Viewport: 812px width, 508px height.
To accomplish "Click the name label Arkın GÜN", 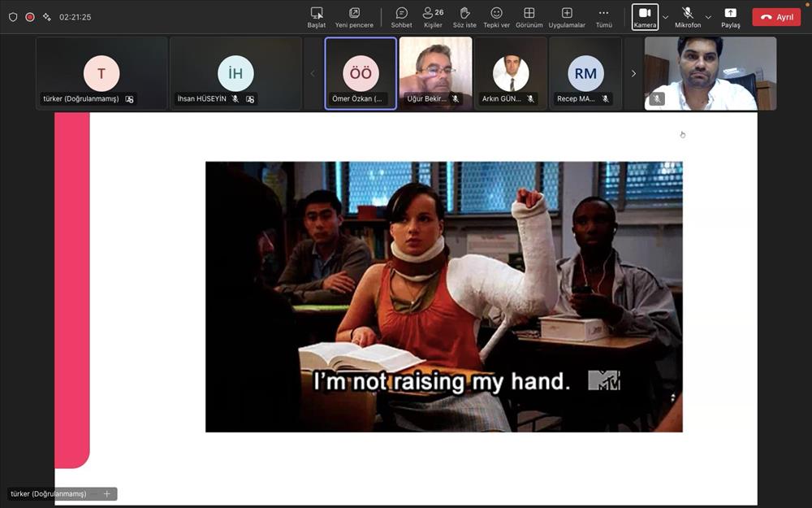I will pyautogui.click(x=501, y=98).
